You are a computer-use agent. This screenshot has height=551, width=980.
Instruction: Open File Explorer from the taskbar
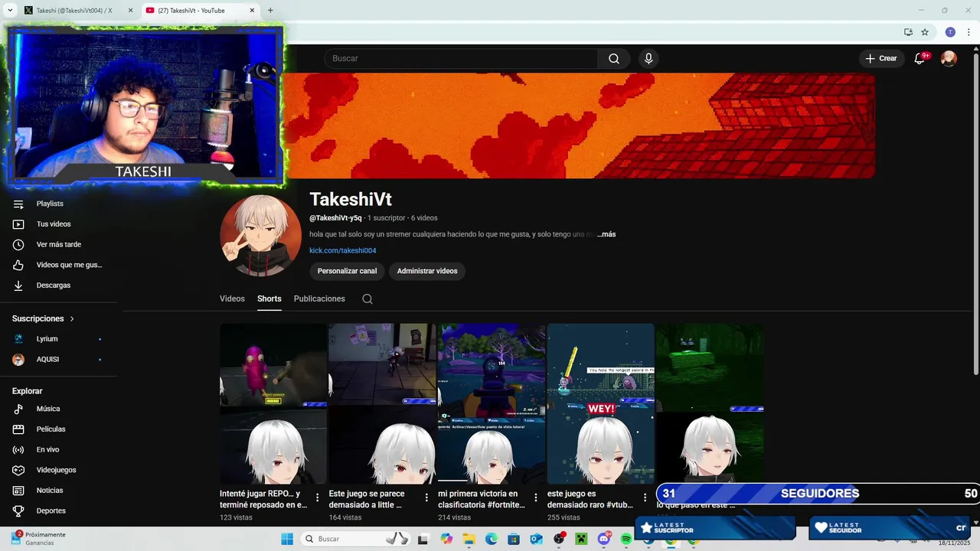click(469, 540)
